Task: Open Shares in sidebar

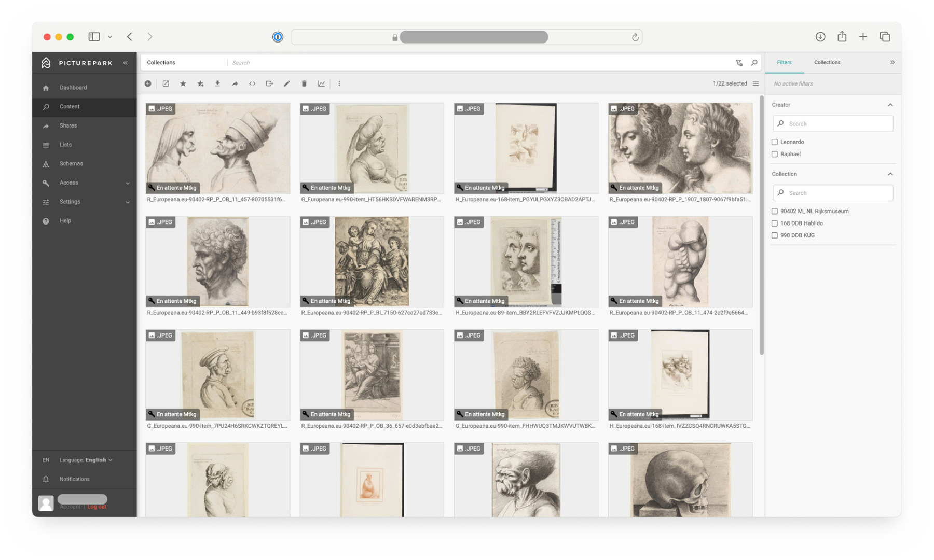Action: [x=85, y=126]
